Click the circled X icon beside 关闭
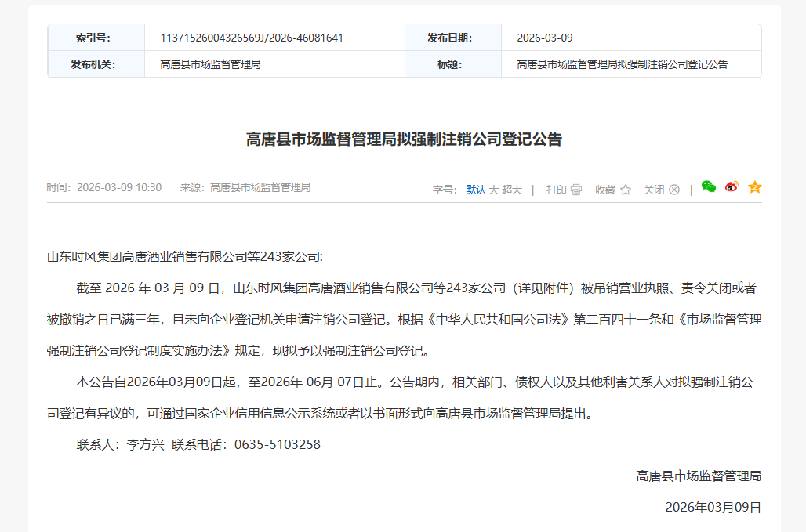Image resolution: width=806 pixels, height=532 pixels. click(673, 189)
